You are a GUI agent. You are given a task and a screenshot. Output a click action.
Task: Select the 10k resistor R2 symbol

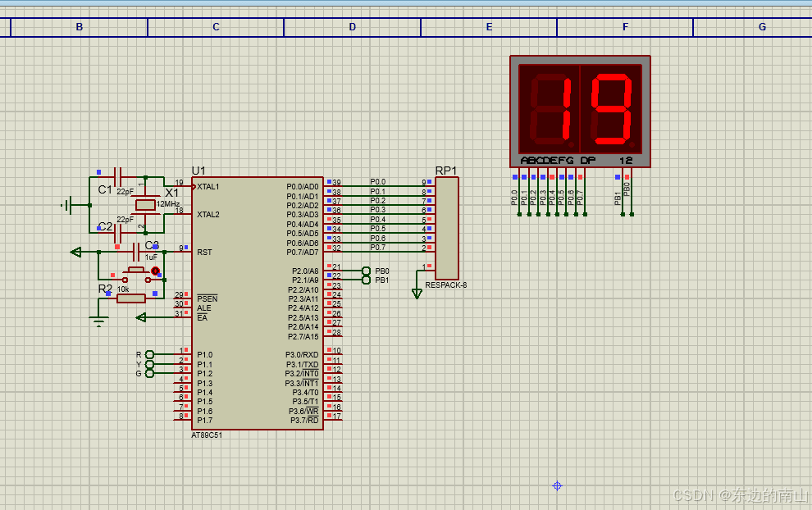coord(131,298)
